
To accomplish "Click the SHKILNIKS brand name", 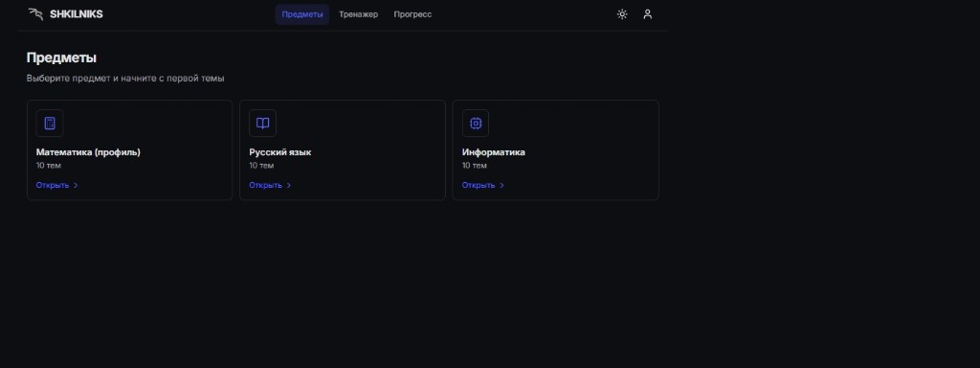I will 77,13.
